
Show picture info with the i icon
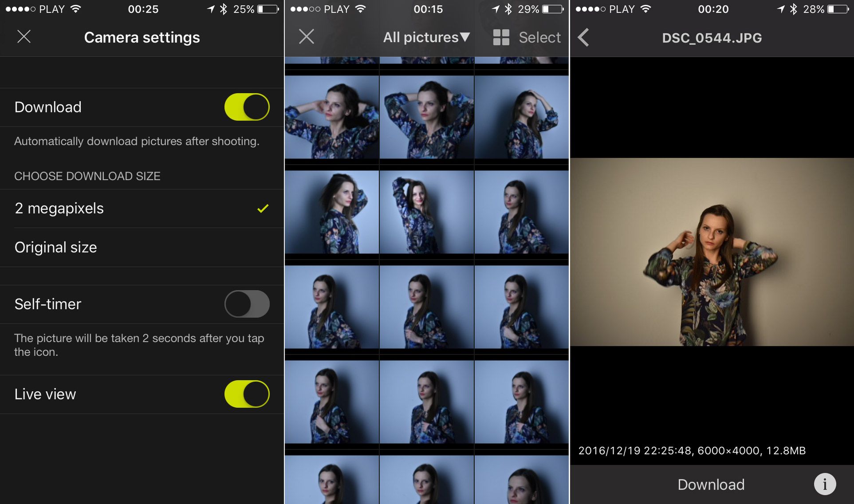(825, 484)
